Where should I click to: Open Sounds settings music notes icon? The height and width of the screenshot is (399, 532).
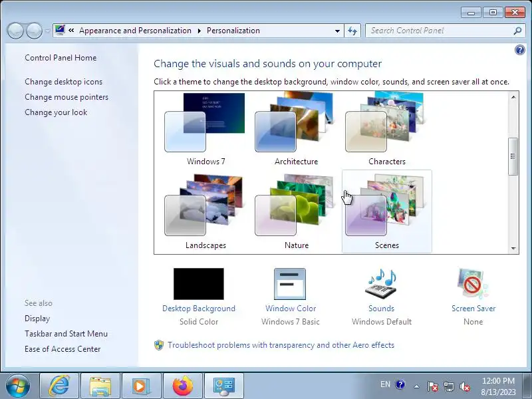(x=381, y=284)
